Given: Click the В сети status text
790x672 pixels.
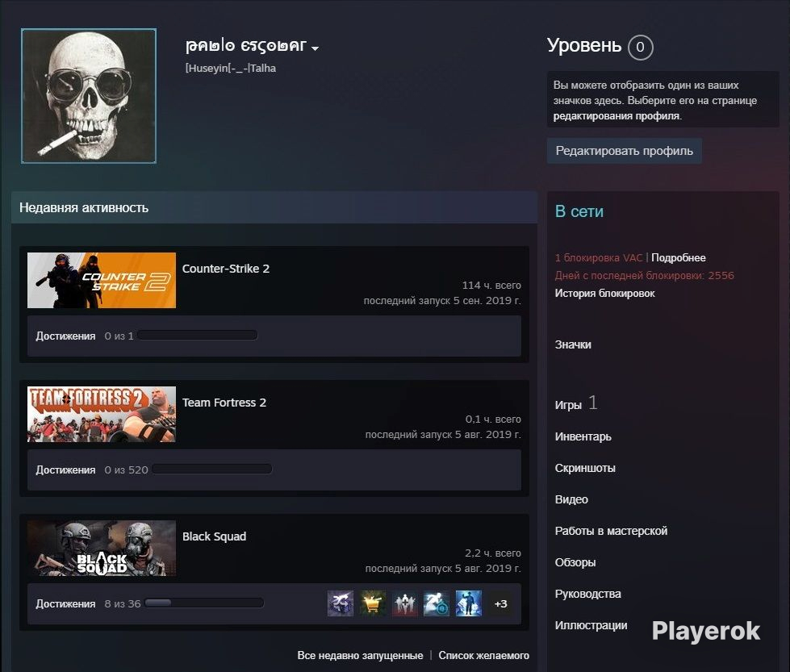Looking at the screenshot, I should [x=579, y=211].
